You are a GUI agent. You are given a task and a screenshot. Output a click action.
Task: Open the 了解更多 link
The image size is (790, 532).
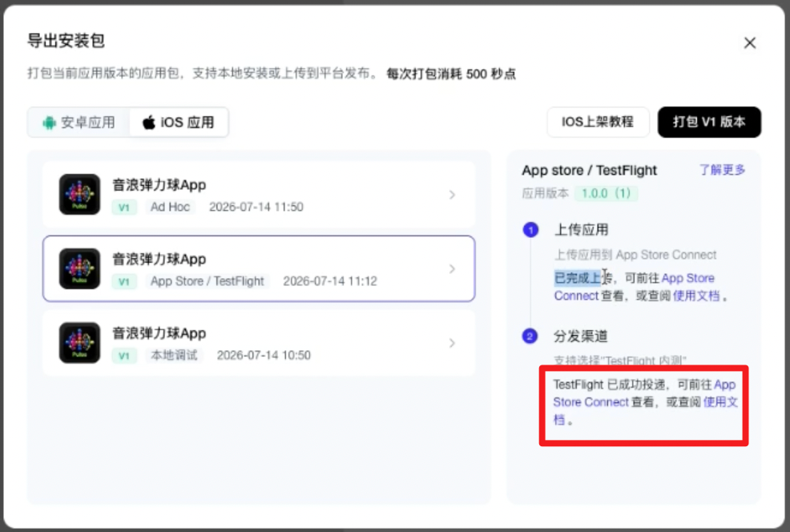pyautogui.click(x=722, y=170)
